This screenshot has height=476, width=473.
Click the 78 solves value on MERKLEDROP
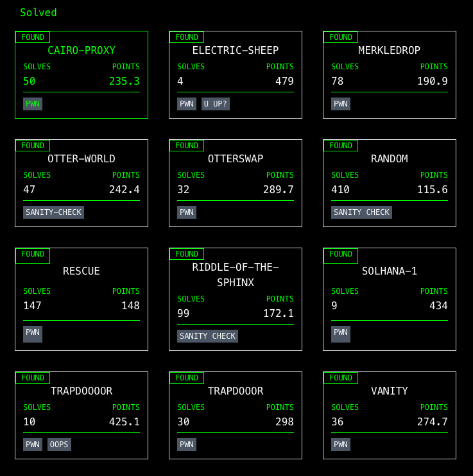pyautogui.click(x=338, y=81)
